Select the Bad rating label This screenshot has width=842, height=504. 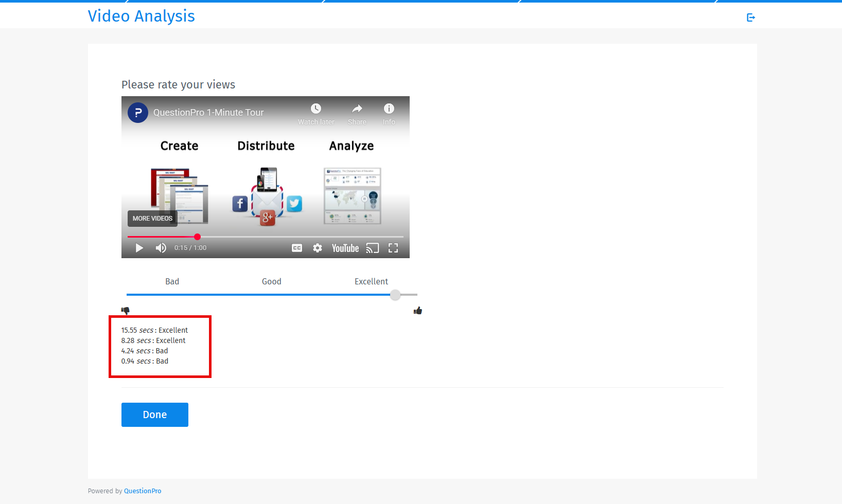[x=172, y=281]
